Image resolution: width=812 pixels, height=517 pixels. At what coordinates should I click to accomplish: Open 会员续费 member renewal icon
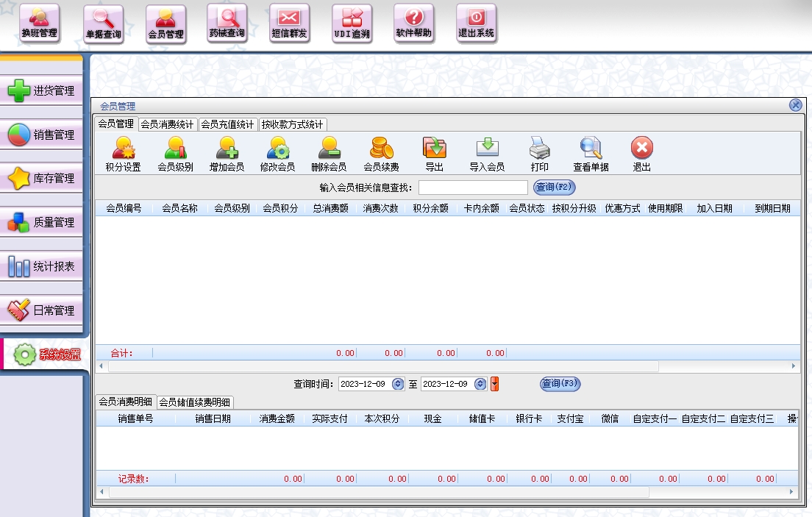click(381, 149)
